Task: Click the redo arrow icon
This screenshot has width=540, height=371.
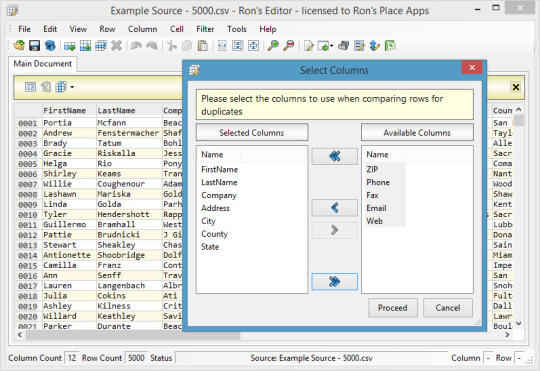Action: [x=152, y=45]
